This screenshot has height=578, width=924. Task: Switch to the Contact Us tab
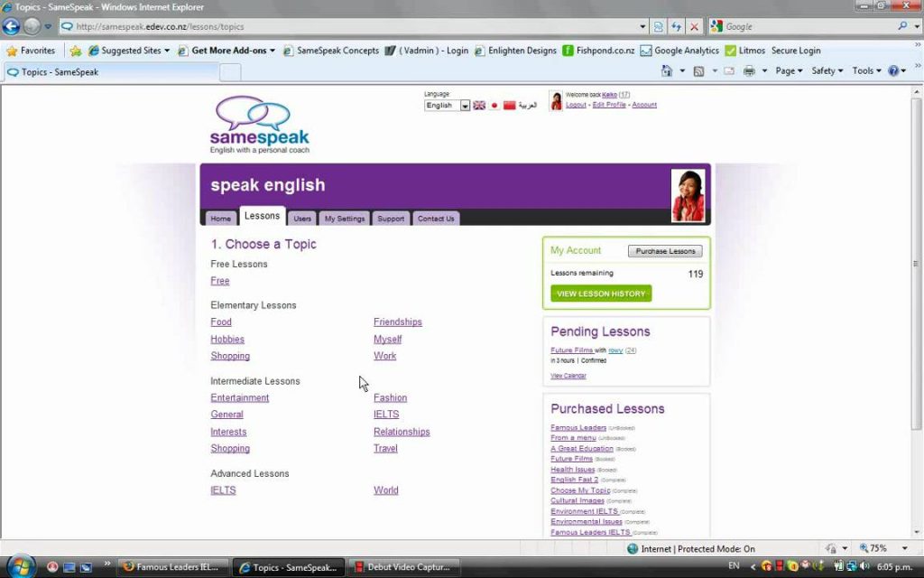click(436, 218)
